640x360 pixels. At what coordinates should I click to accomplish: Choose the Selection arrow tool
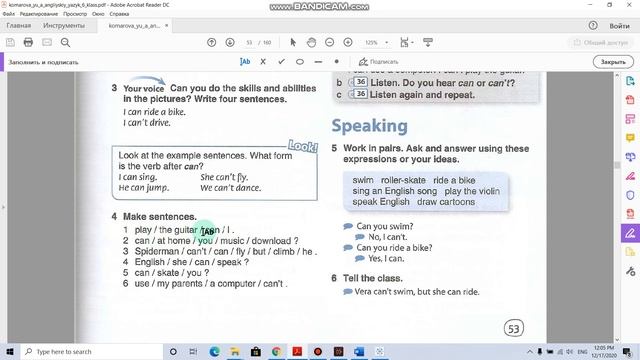point(293,42)
